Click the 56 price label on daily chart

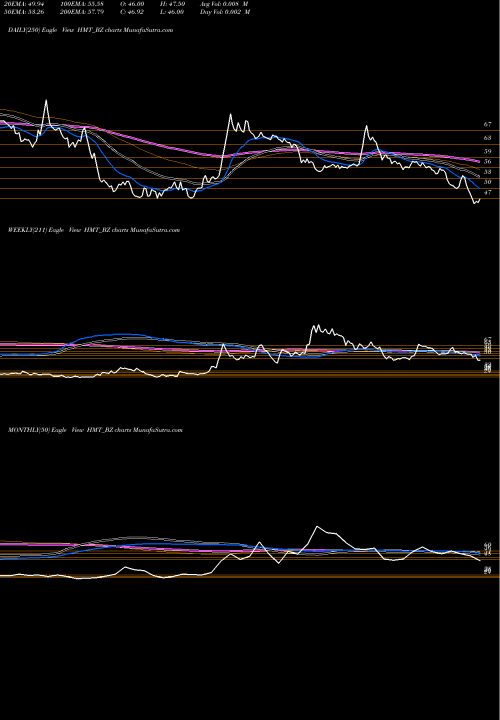point(488,161)
